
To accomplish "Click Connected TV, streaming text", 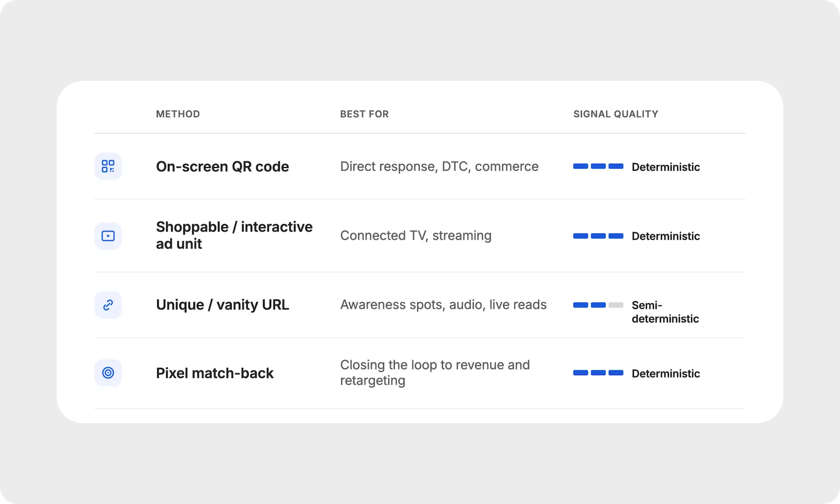I will point(416,236).
